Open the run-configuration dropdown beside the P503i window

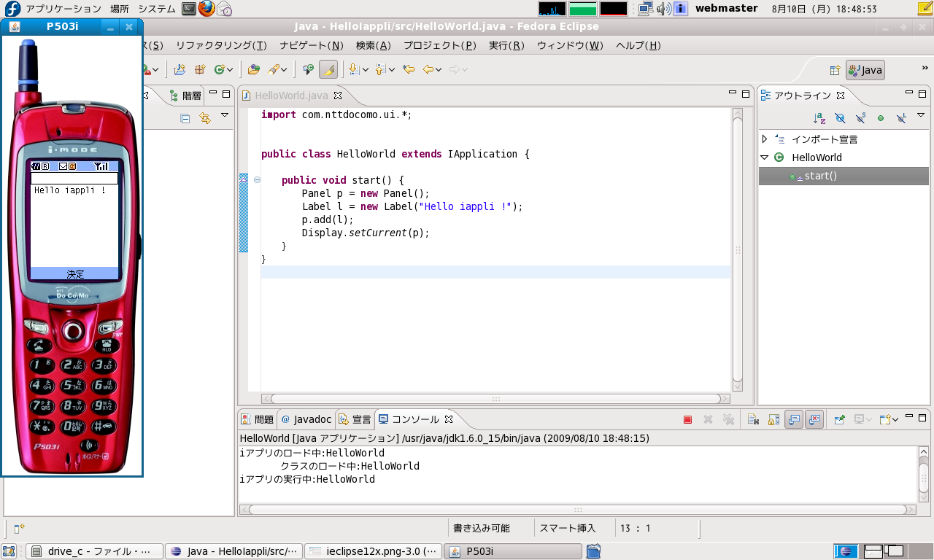click(x=156, y=70)
